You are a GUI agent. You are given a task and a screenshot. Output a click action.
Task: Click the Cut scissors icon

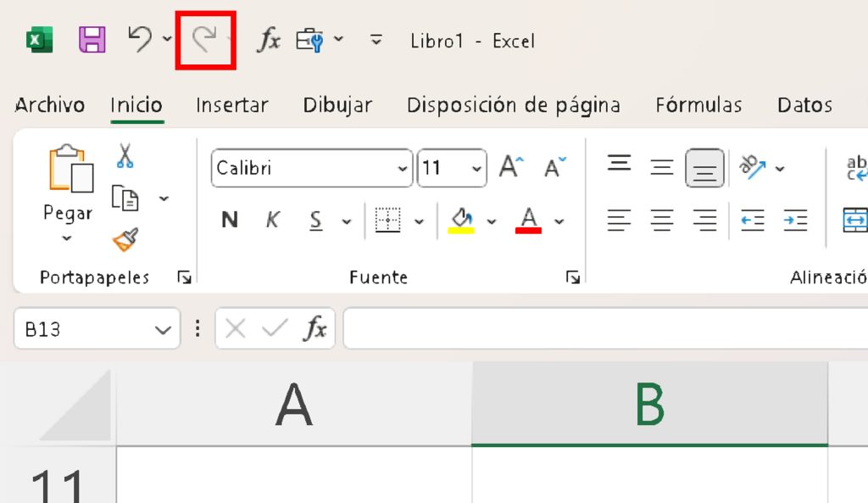tap(125, 156)
